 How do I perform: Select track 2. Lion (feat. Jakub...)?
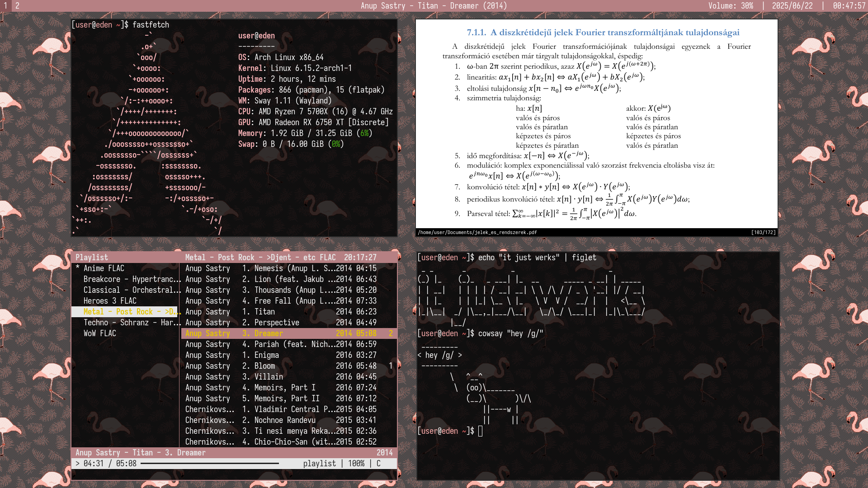[289, 279]
